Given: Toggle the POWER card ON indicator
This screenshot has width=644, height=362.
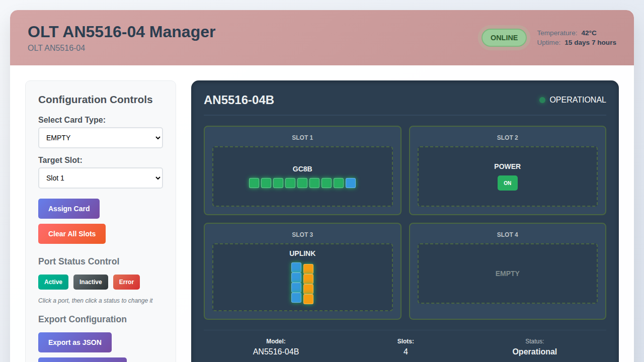Looking at the screenshot, I should coord(507,183).
